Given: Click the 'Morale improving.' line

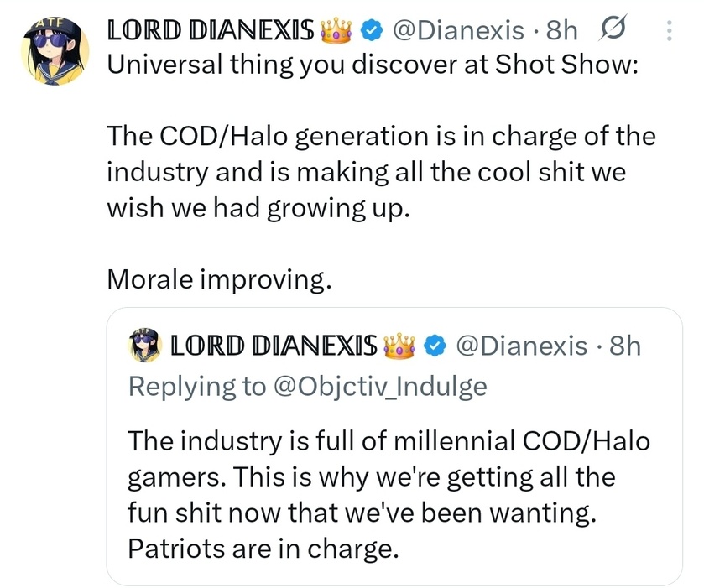Looking at the screenshot, I should (219, 280).
